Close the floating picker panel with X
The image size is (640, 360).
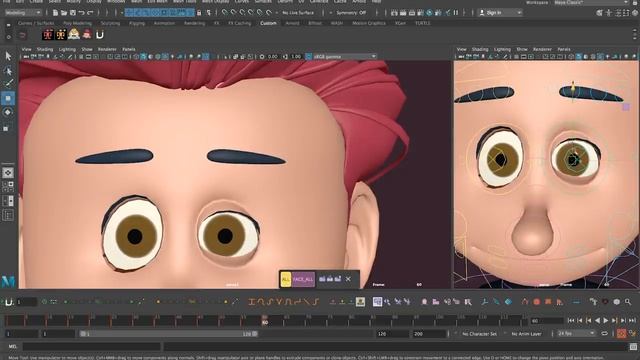(348, 279)
